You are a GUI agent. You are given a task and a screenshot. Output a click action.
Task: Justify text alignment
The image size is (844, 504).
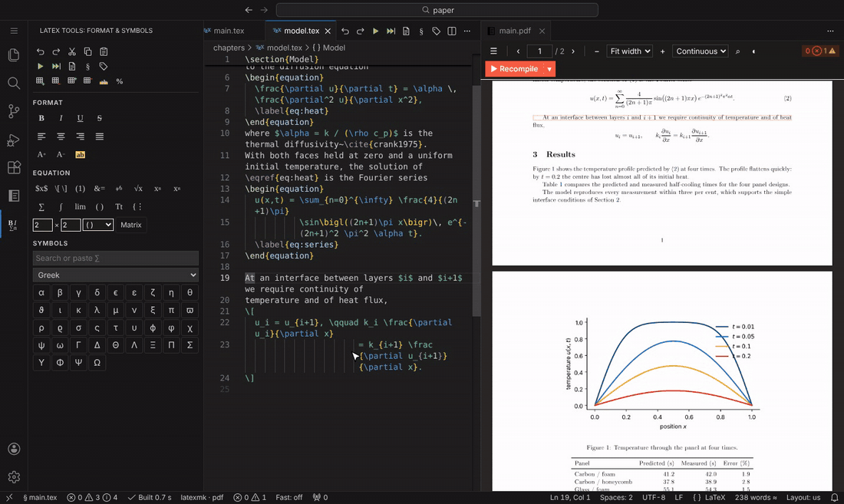point(100,137)
